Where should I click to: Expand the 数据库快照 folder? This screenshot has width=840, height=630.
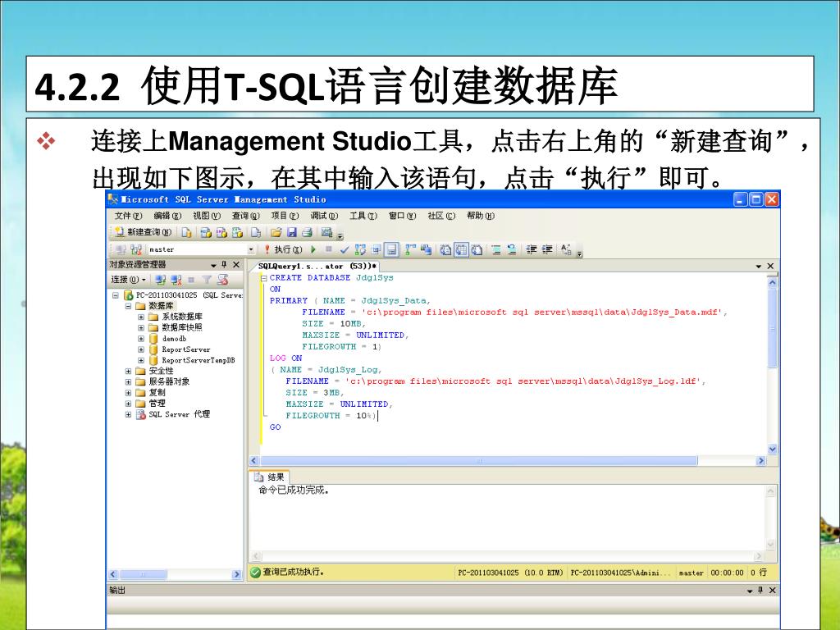pyautogui.click(x=141, y=327)
